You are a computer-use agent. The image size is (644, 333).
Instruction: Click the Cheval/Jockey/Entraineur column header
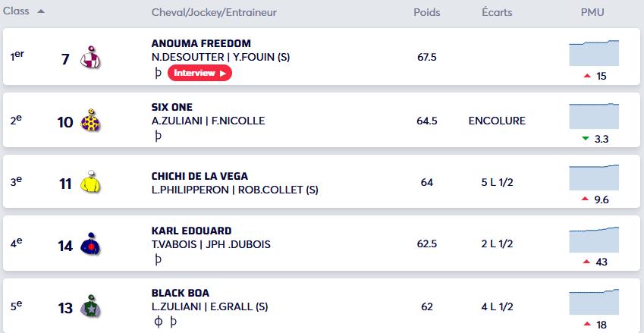pos(214,12)
